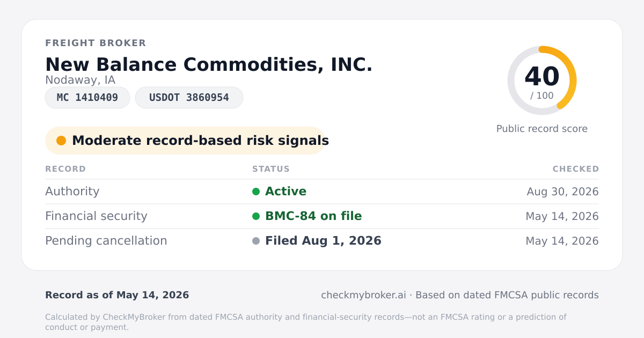Click the RECORD column header
The height and width of the screenshot is (338, 644).
pyautogui.click(x=65, y=169)
